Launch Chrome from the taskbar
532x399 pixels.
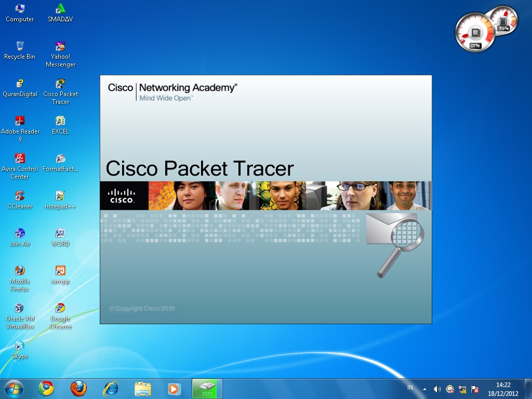point(46,389)
